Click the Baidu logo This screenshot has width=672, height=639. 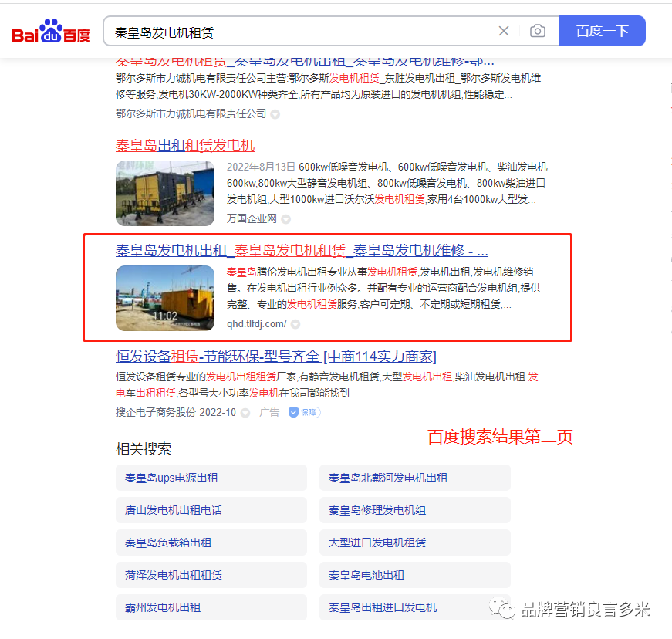(52, 32)
